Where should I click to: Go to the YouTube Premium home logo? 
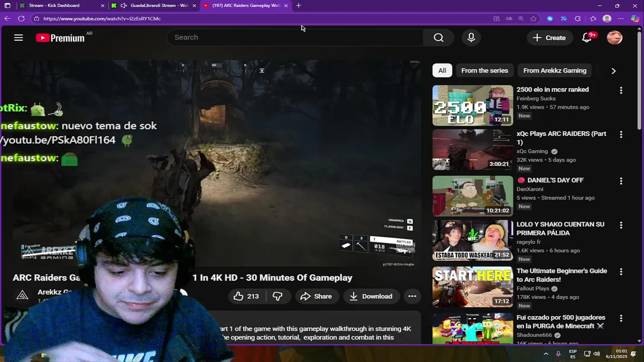click(x=60, y=38)
